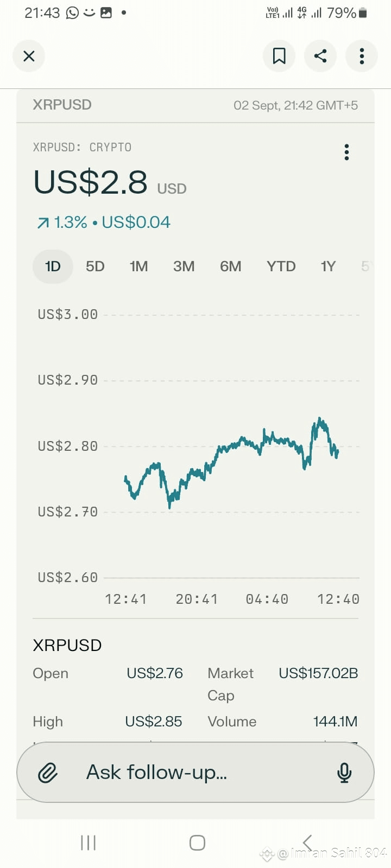Switch chart to 1M range
The height and width of the screenshot is (868, 391).
pyautogui.click(x=139, y=266)
